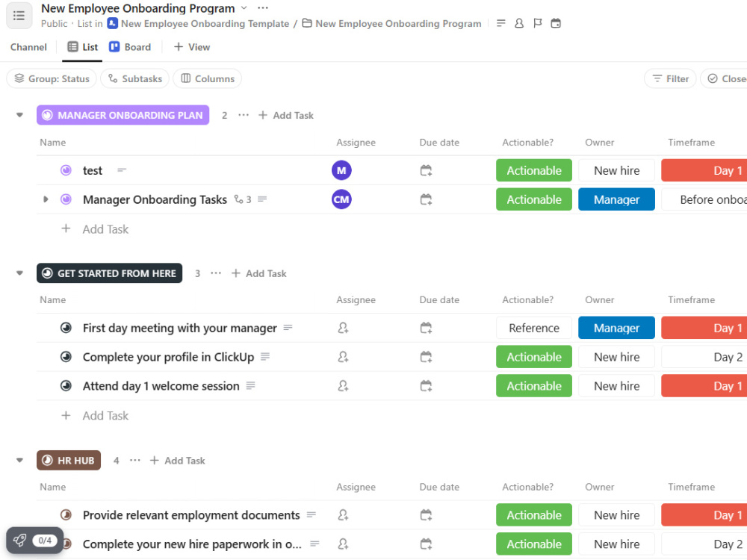Toggle status of Provide relevant employment documents
The image size is (747, 560).
[66, 515]
